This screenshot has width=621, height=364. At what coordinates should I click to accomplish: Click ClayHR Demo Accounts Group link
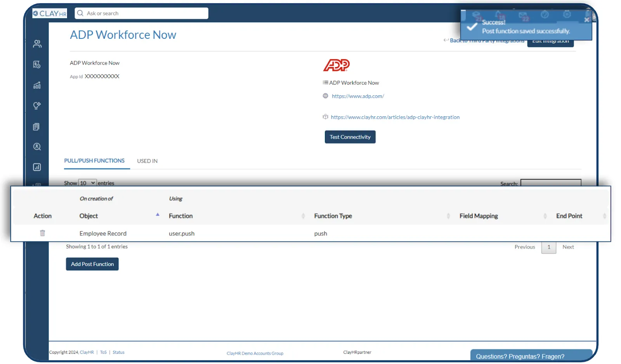coord(255,354)
